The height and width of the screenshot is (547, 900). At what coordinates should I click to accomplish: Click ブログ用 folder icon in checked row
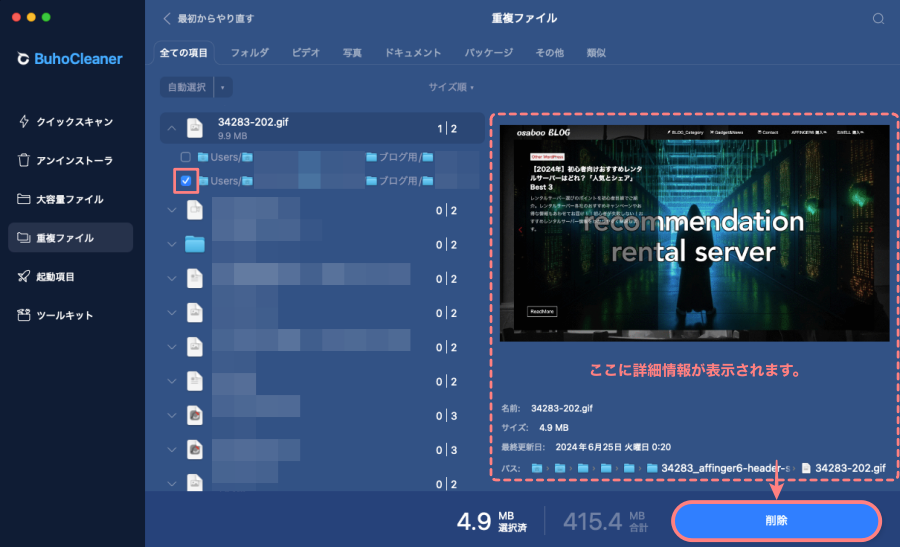(x=371, y=181)
